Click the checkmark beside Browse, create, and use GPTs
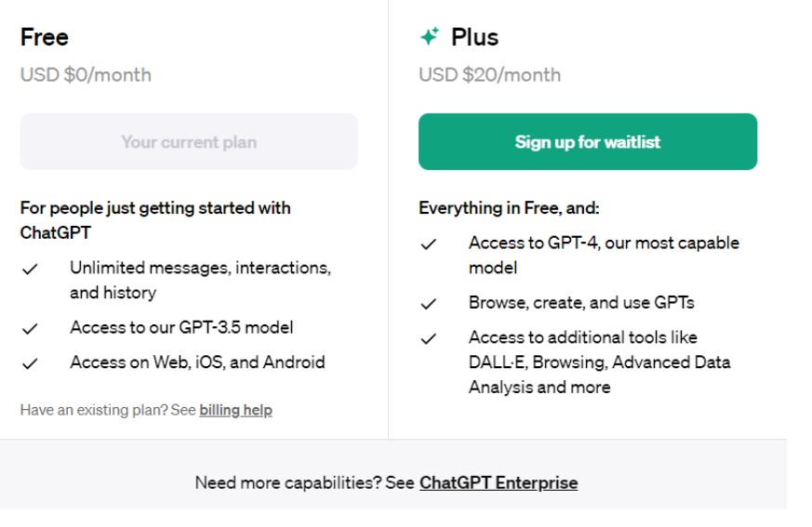The image size is (812, 527). coord(428,304)
